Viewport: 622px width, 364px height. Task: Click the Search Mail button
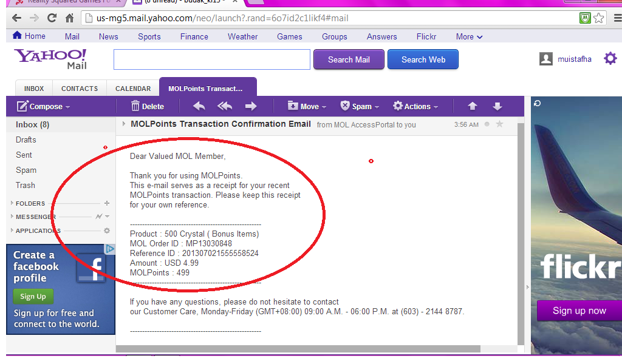(349, 59)
